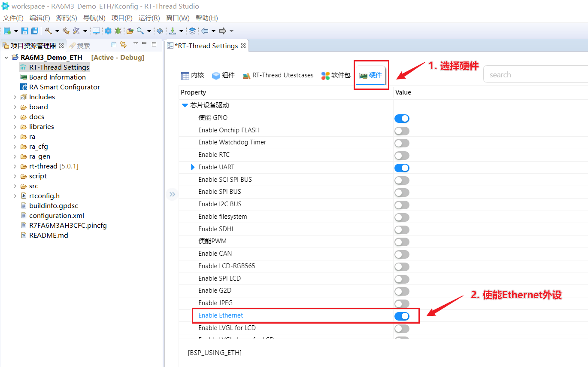
Task: Navigate back with the left arrow
Action: [x=205, y=31]
